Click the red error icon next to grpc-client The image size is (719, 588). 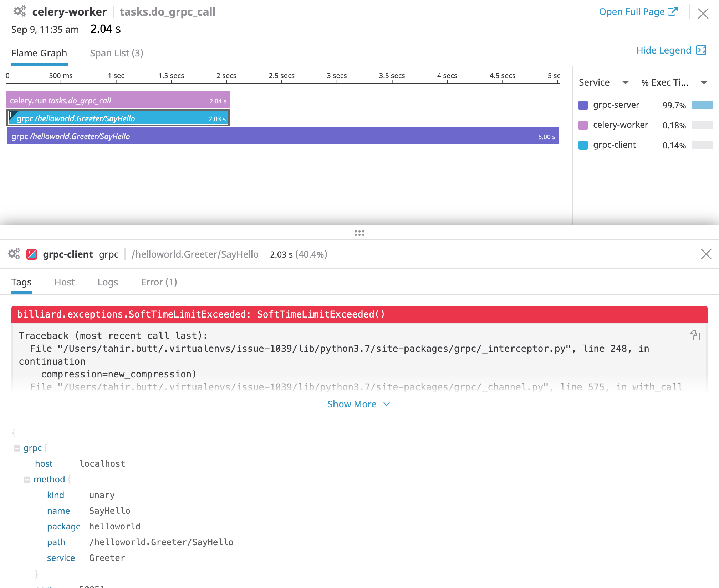tap(31, 254)
